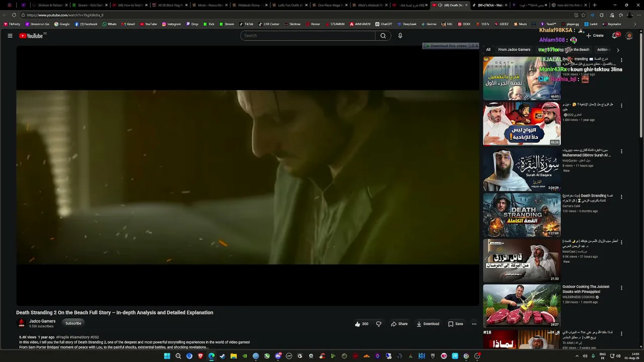Image resolution: width=644 pixels, height=362 pixels.
Task: Subscribe to Jadco Gamers
Action: point(73,323)
